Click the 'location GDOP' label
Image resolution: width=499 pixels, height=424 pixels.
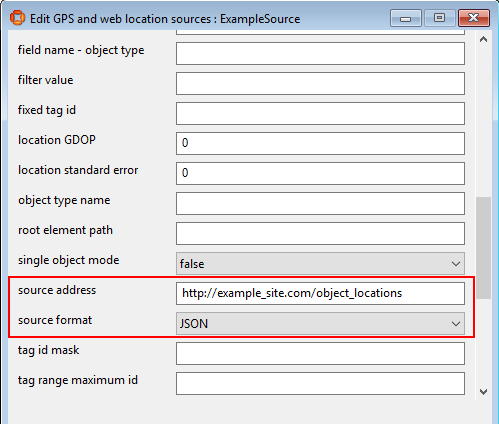click(x=57, y=140)
